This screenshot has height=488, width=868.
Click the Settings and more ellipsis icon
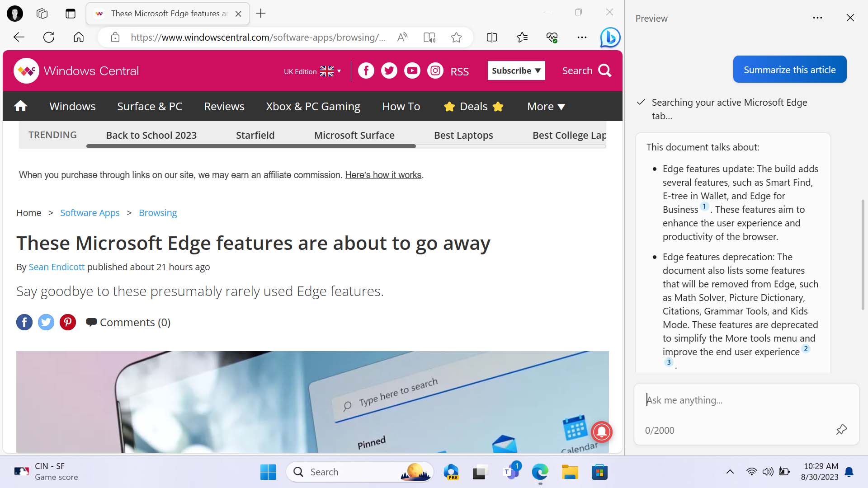[x=582, y=37]
